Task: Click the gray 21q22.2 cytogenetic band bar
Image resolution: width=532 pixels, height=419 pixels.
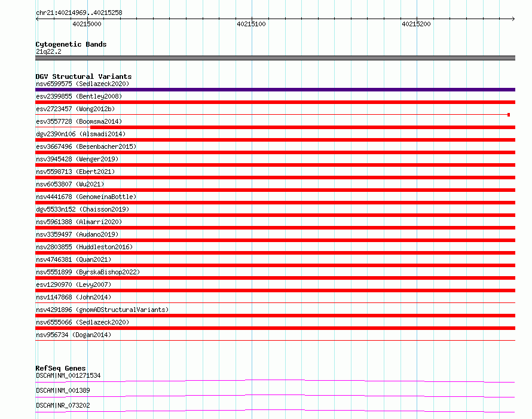Action: pos(275,58)
